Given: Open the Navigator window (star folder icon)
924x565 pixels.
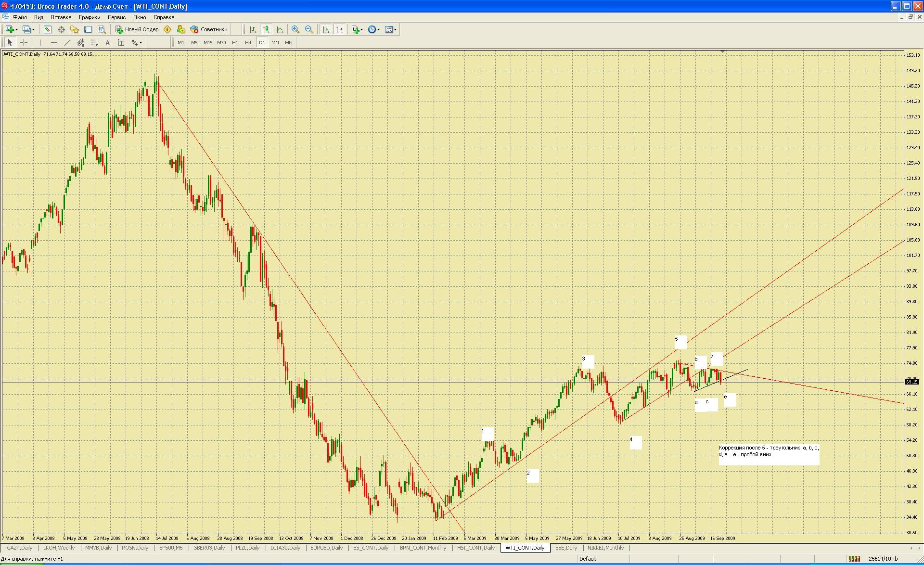Looking at the screenshot, I should tap(75, 29).
